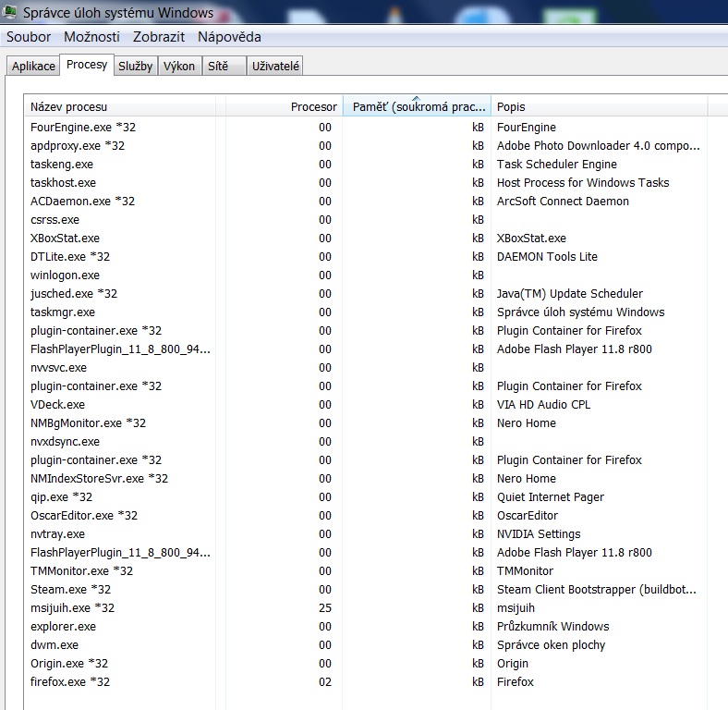Sort by Procesor column header
The height and width of the screenshot is (710, 728).
[x=284, y=107]
